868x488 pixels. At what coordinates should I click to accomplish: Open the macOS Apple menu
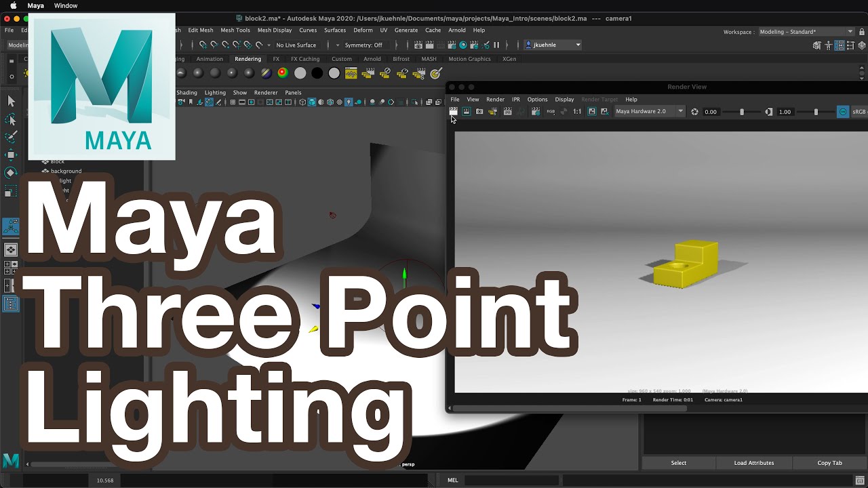tap(13, 5)
